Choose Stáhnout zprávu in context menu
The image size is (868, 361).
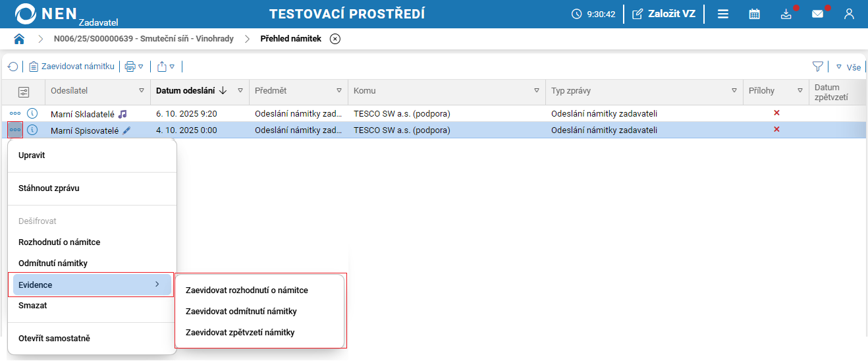(x=49, y=188)
